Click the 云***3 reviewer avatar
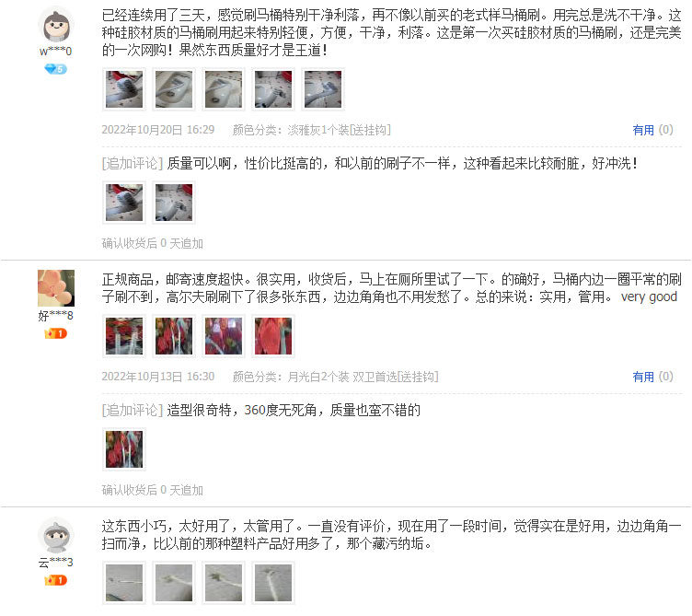Viewport: 692px width, 616px height. click(x=56, y=535)
